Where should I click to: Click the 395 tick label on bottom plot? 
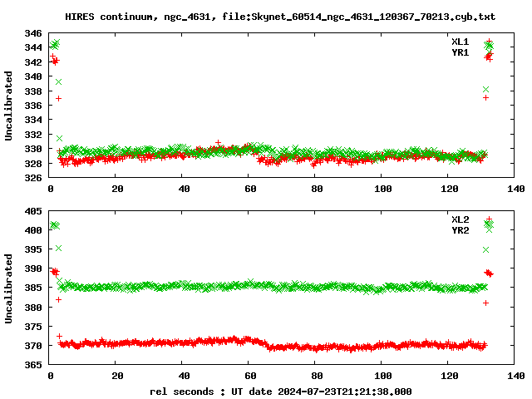point(33,249)
